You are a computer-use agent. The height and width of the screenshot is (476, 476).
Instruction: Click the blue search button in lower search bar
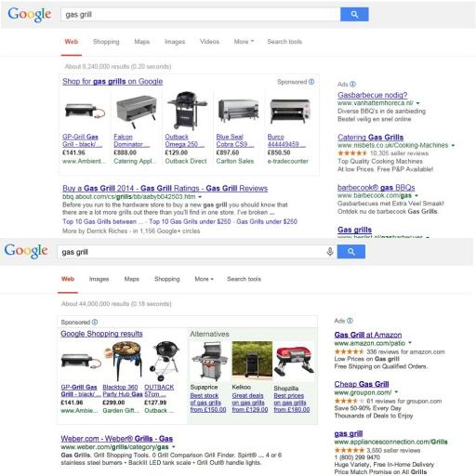(x=350, y=251)
